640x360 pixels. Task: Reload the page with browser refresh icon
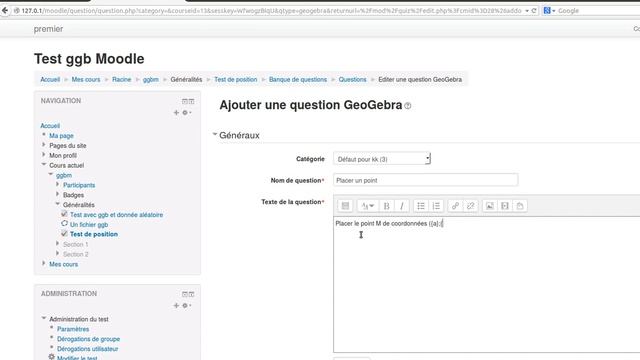tap(534, 11)
